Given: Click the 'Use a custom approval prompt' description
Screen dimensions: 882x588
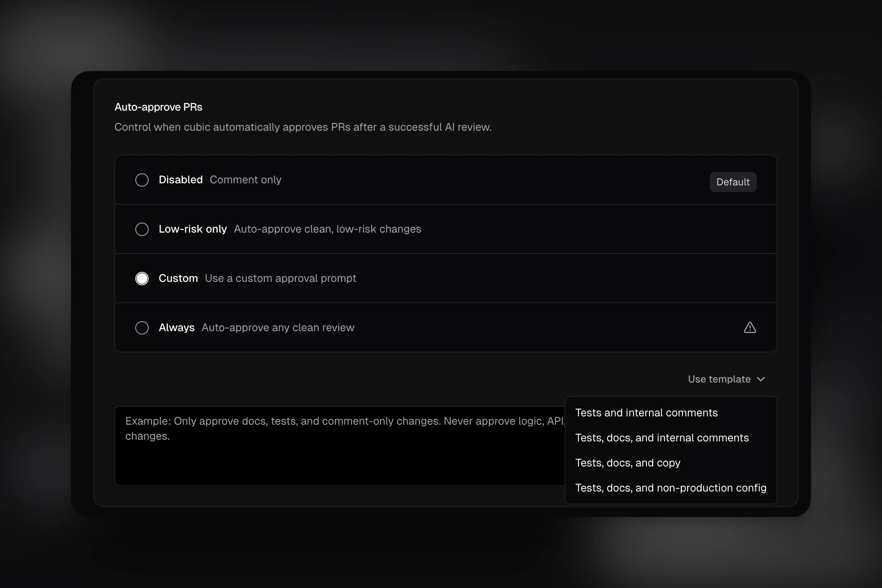Looking at the screenshot, I should tap(280, 278).
